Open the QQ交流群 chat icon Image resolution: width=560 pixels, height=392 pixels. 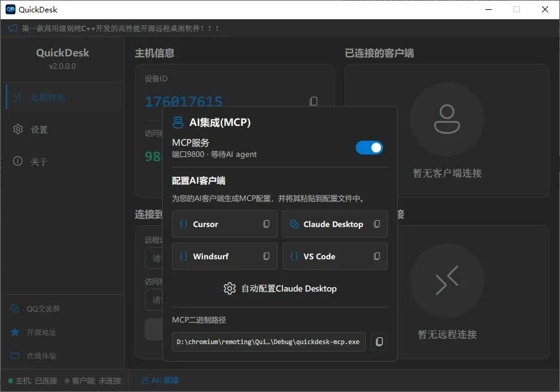tap(16, 308)
